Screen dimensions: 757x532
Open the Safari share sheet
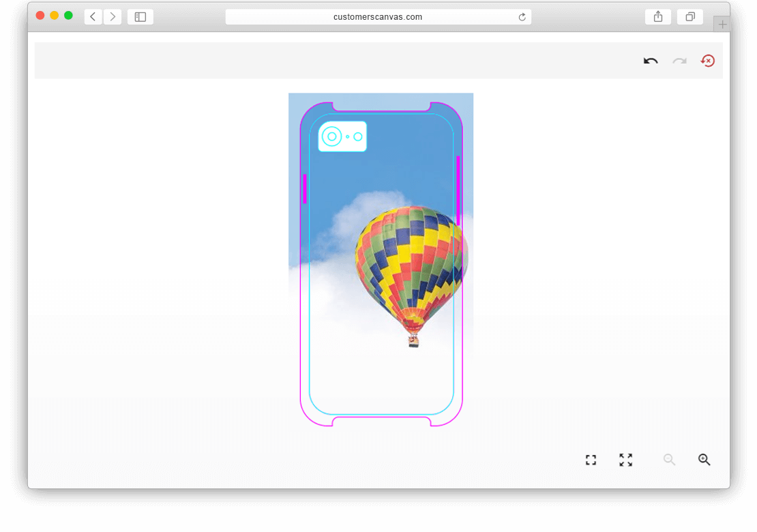pos(657,16)
